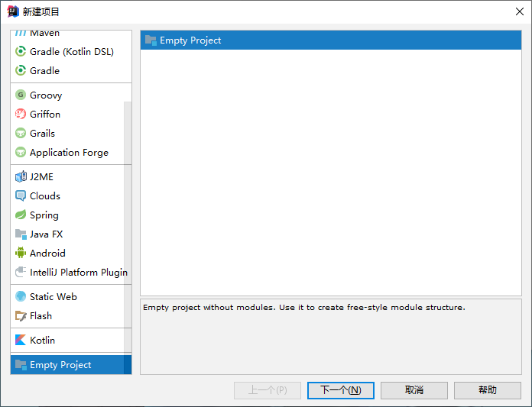Choose the Kotlin text label
Image resolution: width=532 pixels, height=407 pixels.
coord(42,341)
